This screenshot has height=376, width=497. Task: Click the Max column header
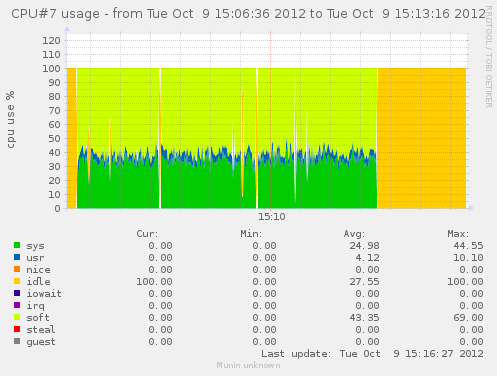pos(458,234)
